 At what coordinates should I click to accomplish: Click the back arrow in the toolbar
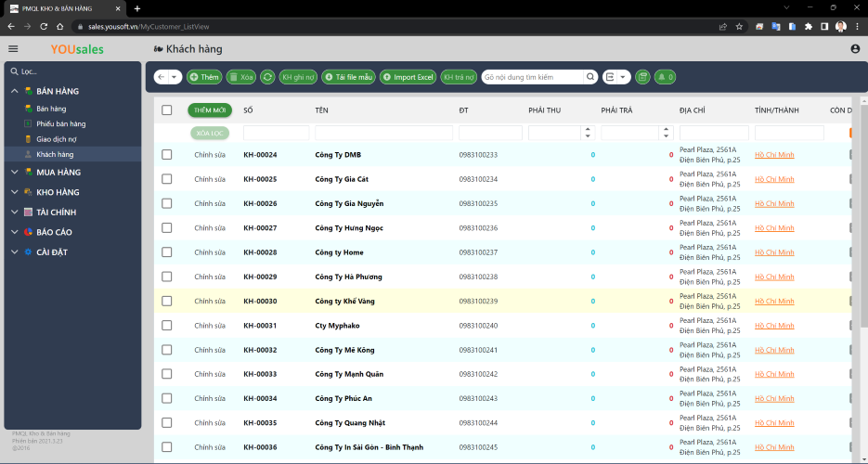(162, 77)
